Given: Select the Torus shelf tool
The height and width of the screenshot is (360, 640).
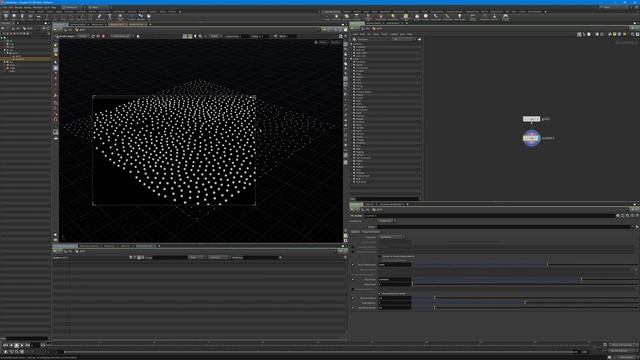Looking at the screenshot, I should tap(30, 17).
